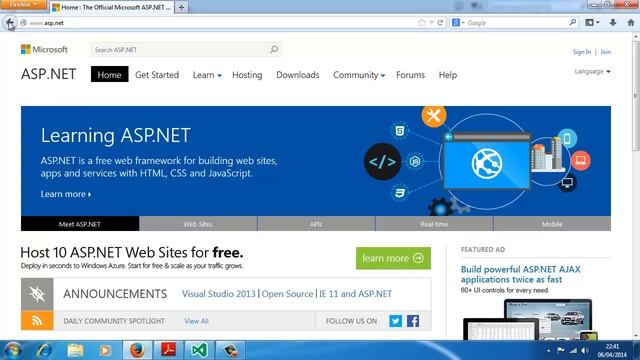640x360 pixels.
Task: Click View All in Daily Community Spotlight
Action: click(x=196, y=321)
